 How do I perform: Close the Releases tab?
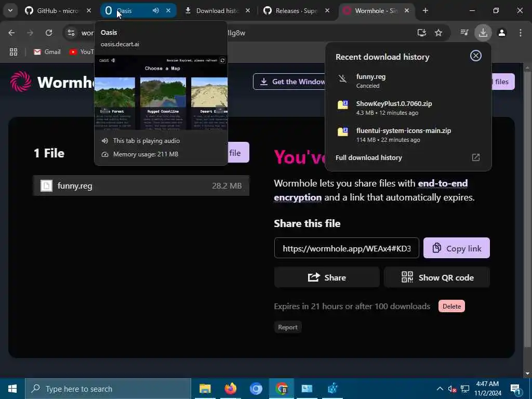[327, 10]
